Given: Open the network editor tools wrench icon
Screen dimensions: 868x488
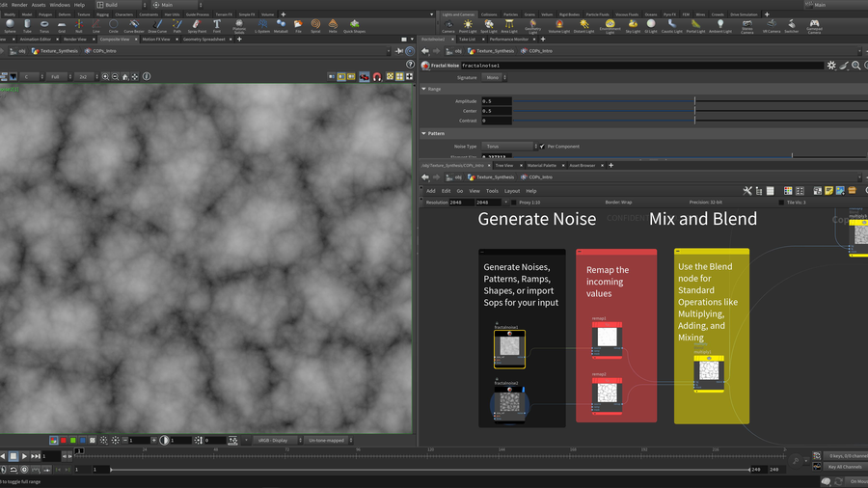Looking at the screenshot, I should coord(747,191).
